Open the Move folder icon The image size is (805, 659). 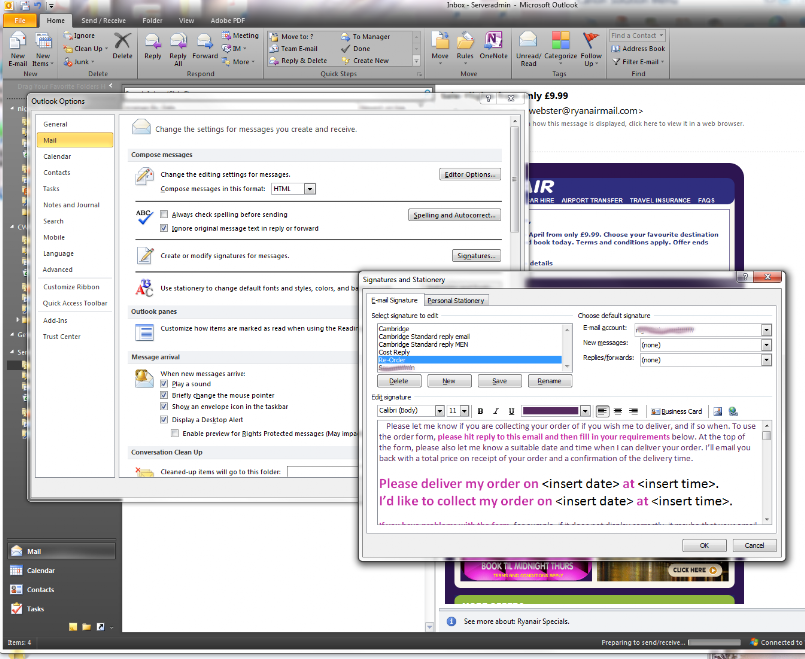coord(440,46)
